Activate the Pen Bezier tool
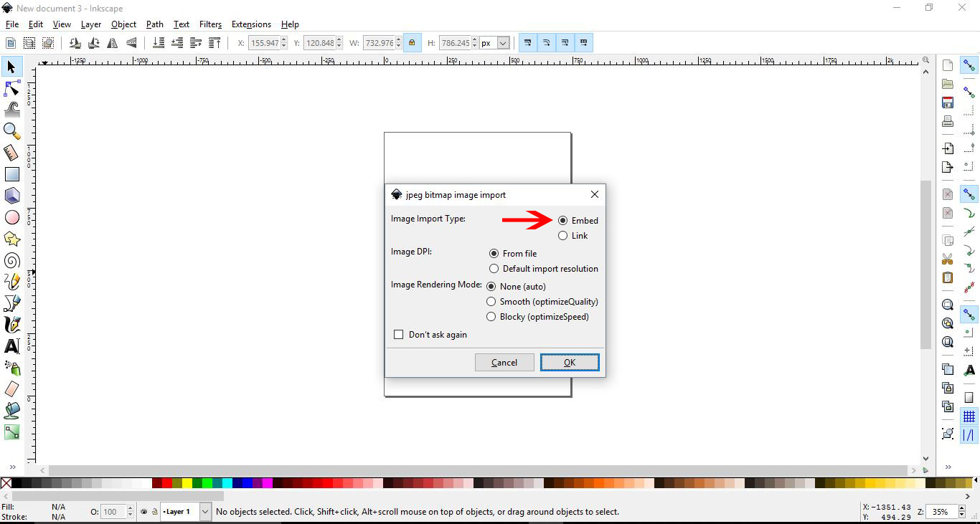This screenshot has height=524, width=980. [x=11, y=303]
